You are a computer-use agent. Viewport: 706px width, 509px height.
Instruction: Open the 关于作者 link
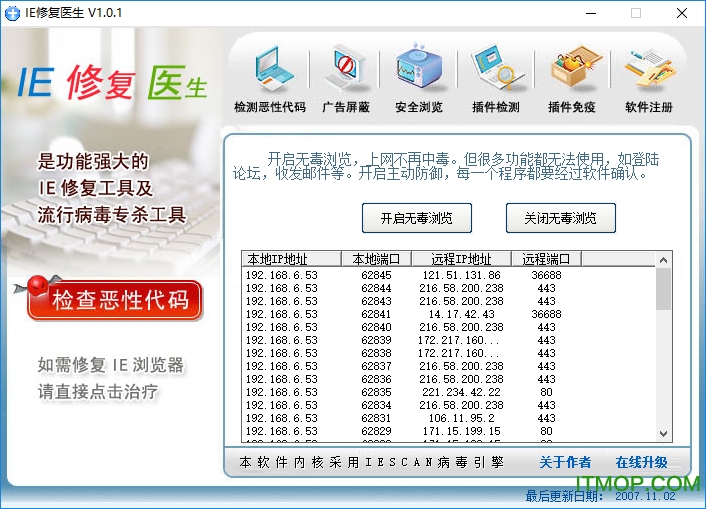coord(565,462)
